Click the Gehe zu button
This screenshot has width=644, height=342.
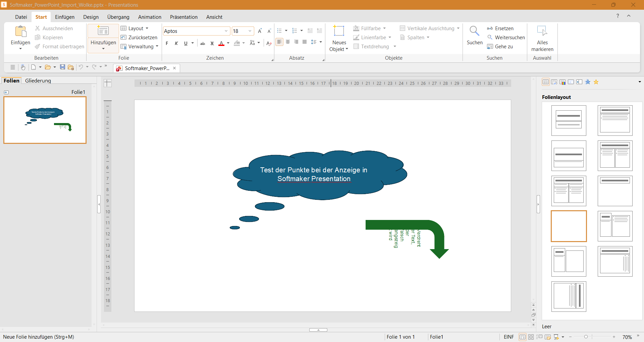click(x=500, y=47)
